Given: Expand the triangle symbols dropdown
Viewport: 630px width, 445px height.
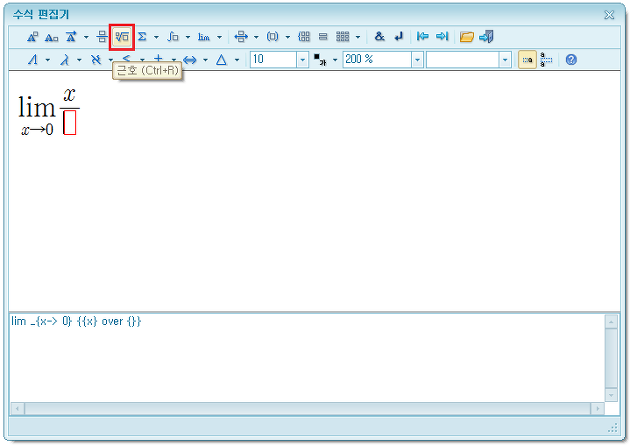Looking at the screenshot, I should (x=237, y=60).
